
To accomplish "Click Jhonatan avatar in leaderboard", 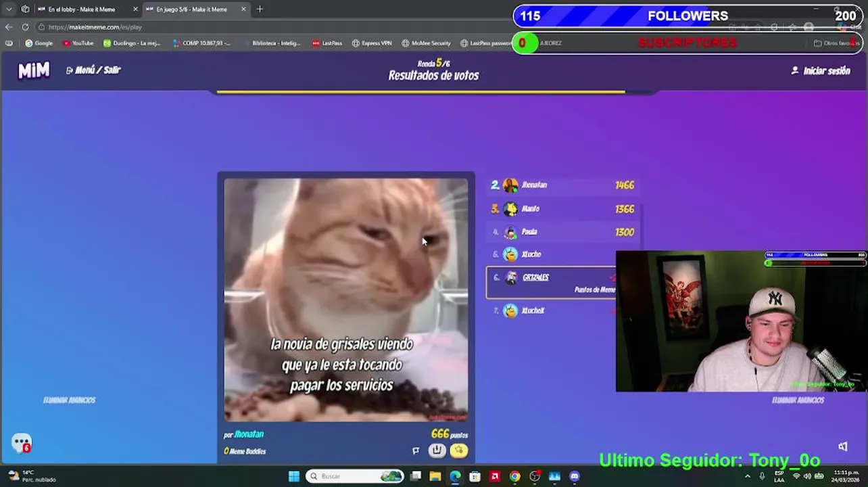I will coord(510,185).
